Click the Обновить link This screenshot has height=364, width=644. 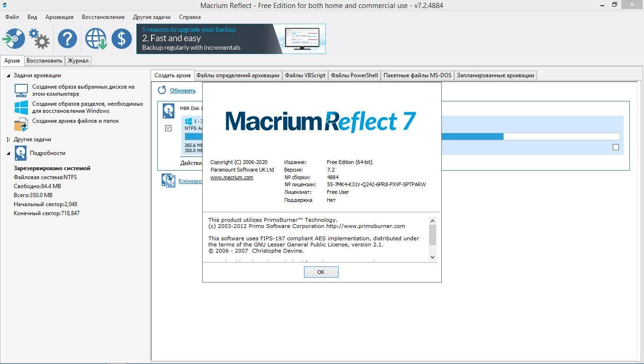click(x=183, y=90)
